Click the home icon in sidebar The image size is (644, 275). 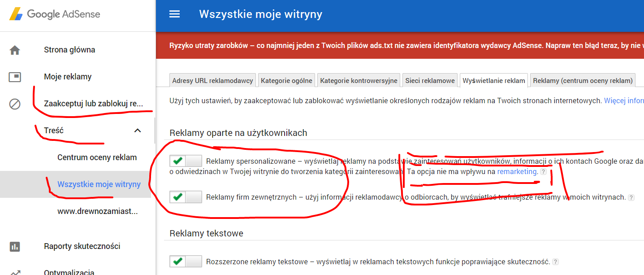coord(15,50)
